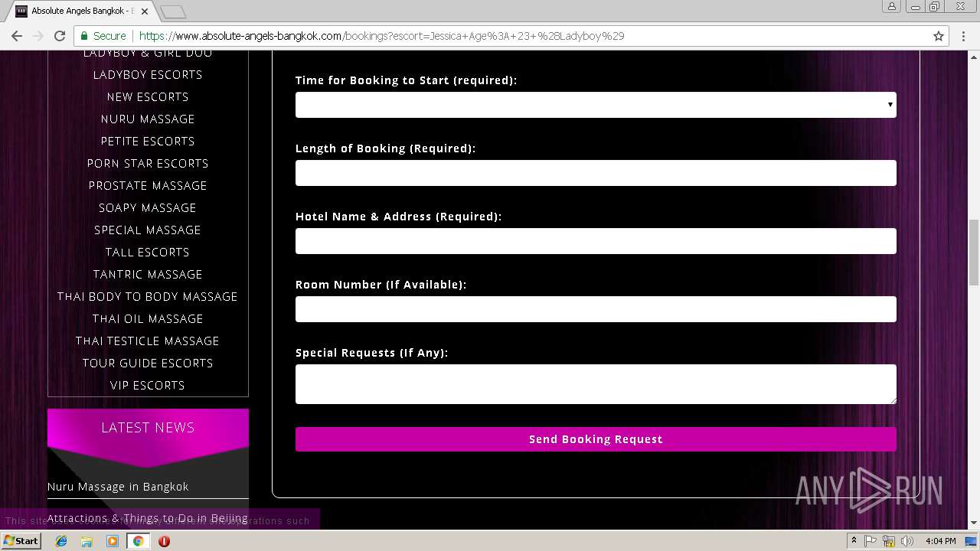Select the Thai Oil Massage link
Image resolution: width=980 pixels, height=551 pixels.
point(148,319)
